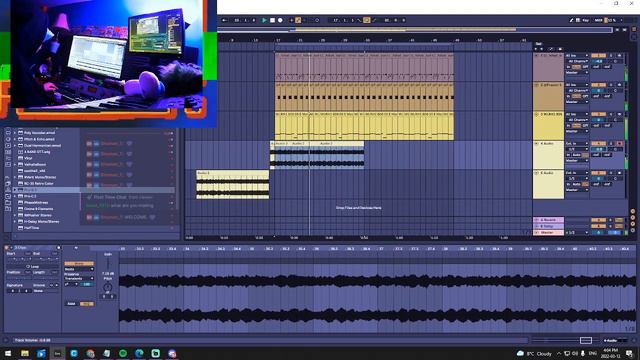This screenshot has height=360, width=640.
Task: Toggle the highlighted automation arm button
Action: pos(298,20)
